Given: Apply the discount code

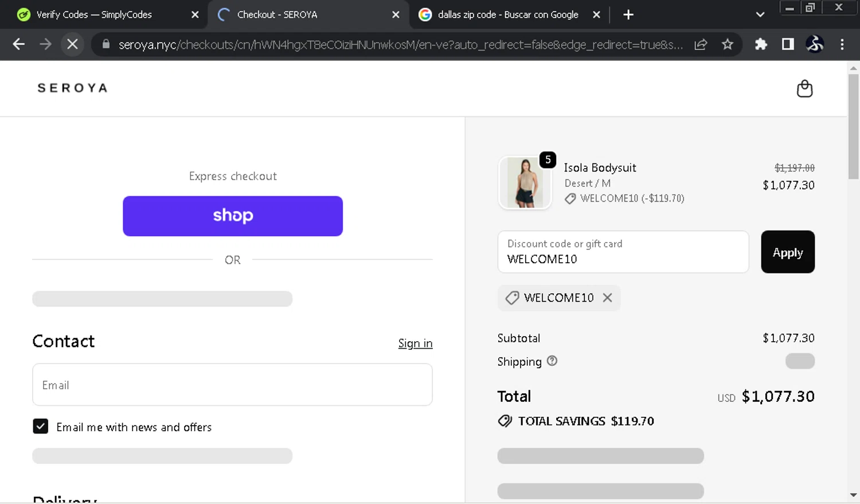Looking at the screenshot, I should [x=788, y=252].
